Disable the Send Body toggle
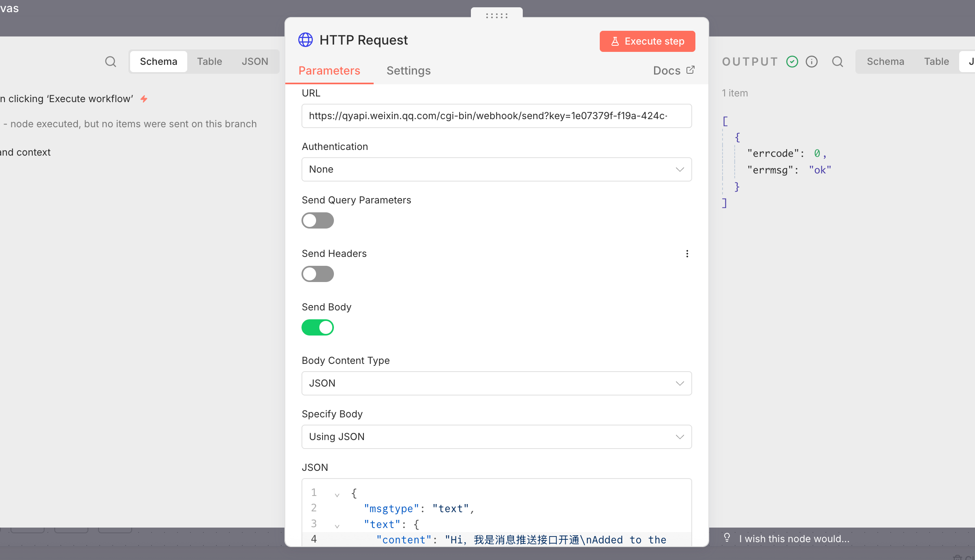Viewport: 975px width, 560px height. [318, 327]
